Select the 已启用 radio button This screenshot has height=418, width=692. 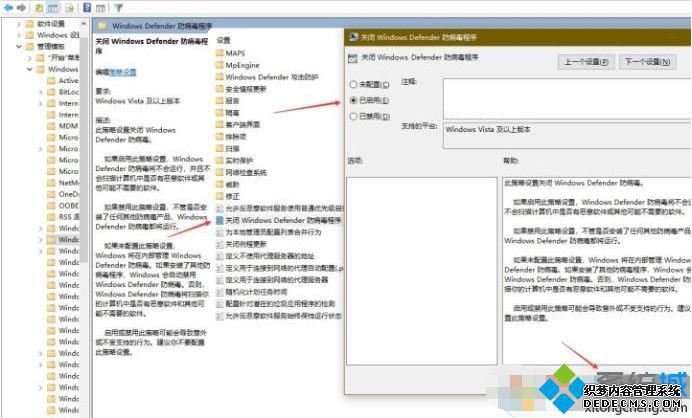point(353,101)
